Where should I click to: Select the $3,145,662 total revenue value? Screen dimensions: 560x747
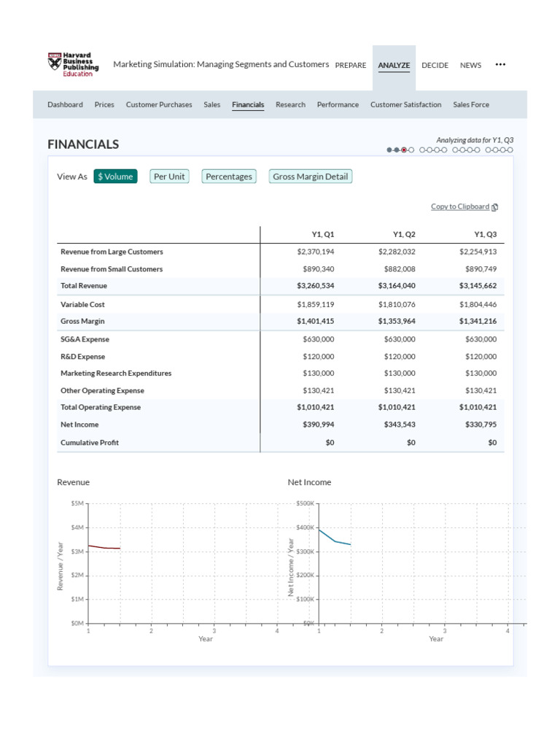pyautogui.click(x=478, y=286)
